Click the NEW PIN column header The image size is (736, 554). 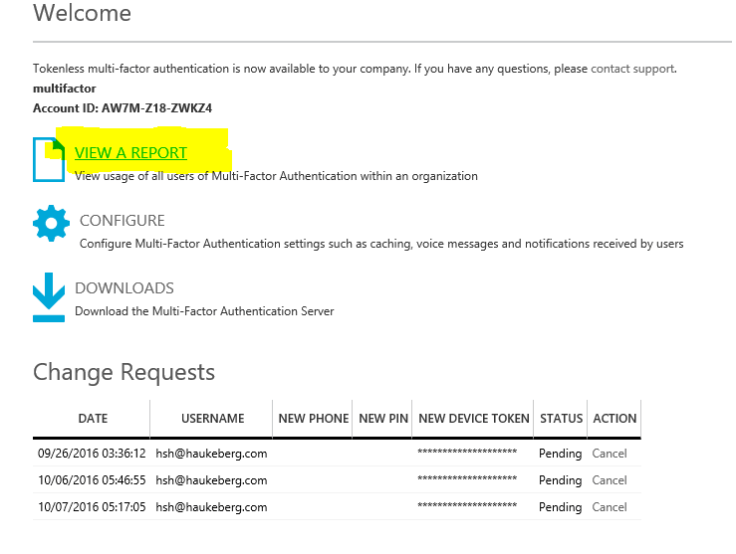(383, 418)
